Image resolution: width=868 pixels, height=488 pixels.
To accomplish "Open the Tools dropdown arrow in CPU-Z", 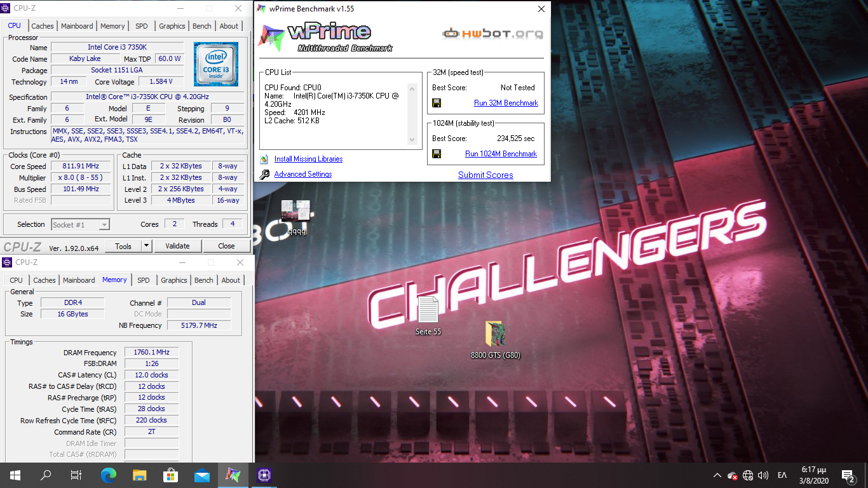I will [x=146, y=246].
